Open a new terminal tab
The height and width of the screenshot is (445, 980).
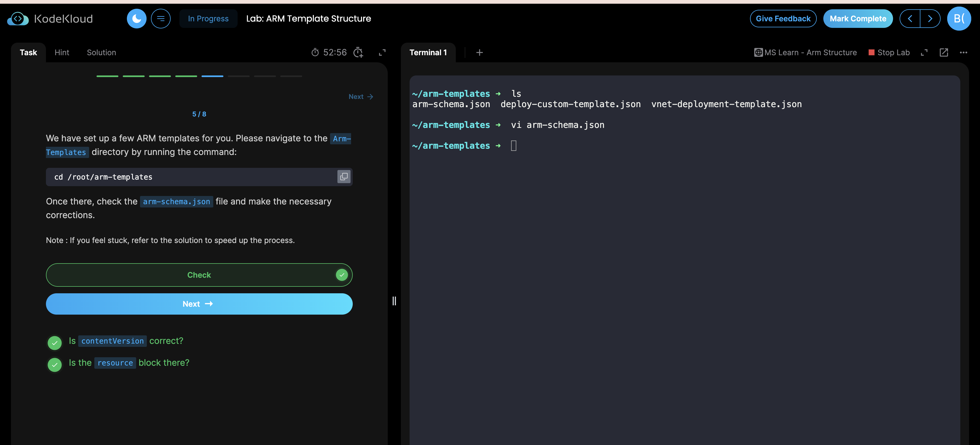click(x=479, y=52)
